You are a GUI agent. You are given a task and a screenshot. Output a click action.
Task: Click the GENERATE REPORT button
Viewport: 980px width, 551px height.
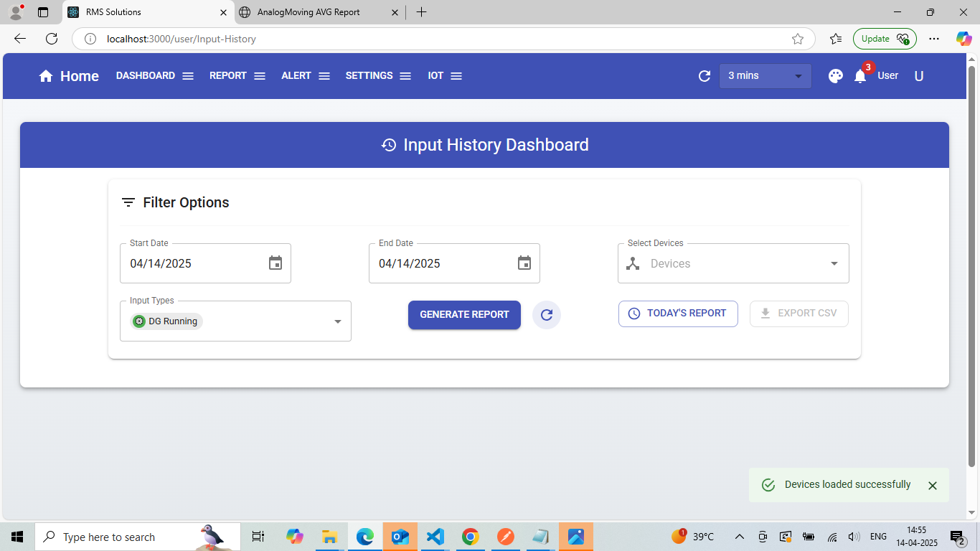(464, 315)
